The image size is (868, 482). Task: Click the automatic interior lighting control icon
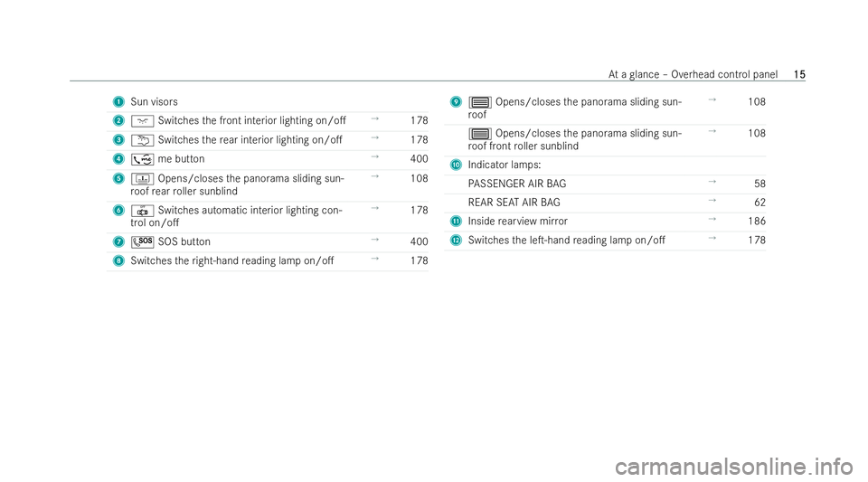142,211
